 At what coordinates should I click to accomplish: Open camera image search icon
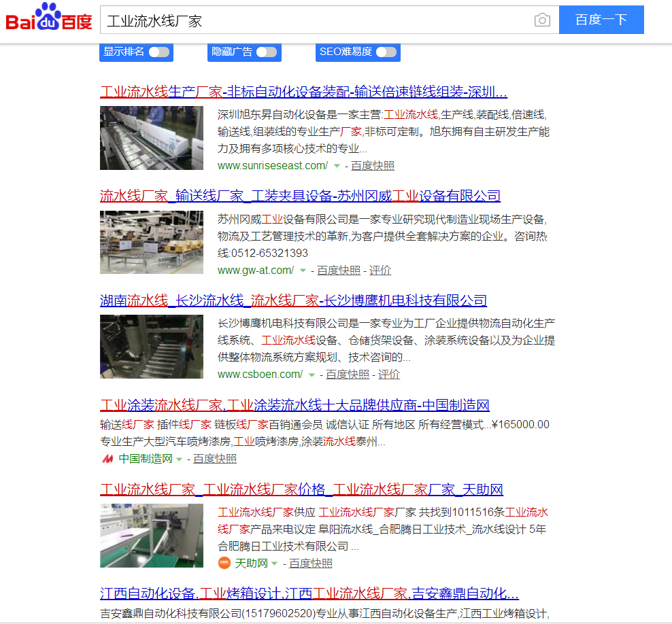542,20
